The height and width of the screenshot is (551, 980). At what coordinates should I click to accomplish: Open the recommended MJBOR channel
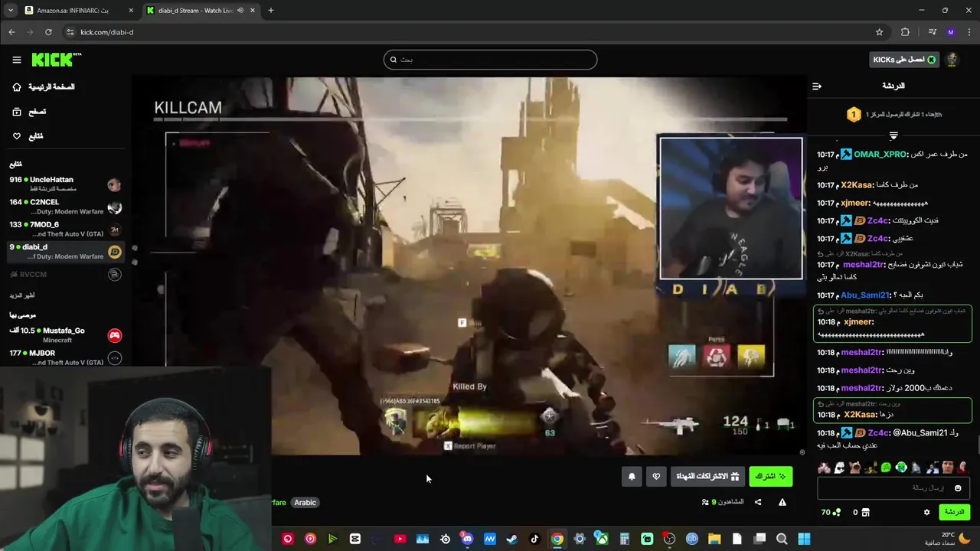click(x=65, y=357)
